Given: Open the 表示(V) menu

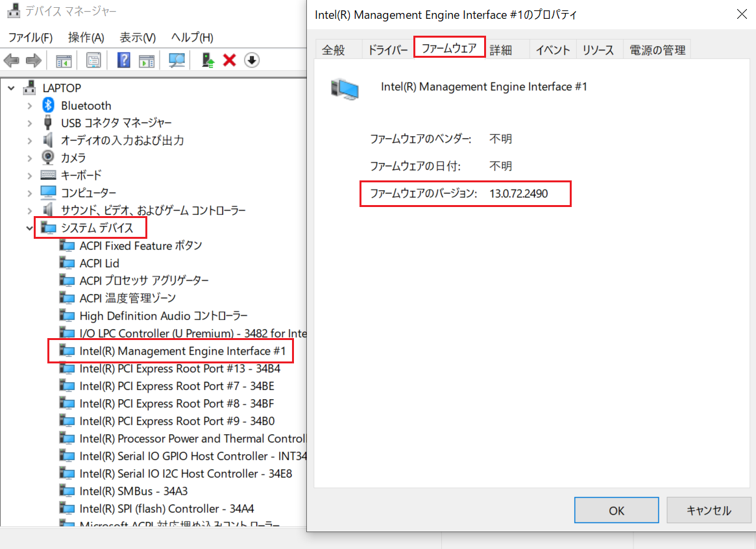Looking at the screenshot, I should click(x=138, y=38).
